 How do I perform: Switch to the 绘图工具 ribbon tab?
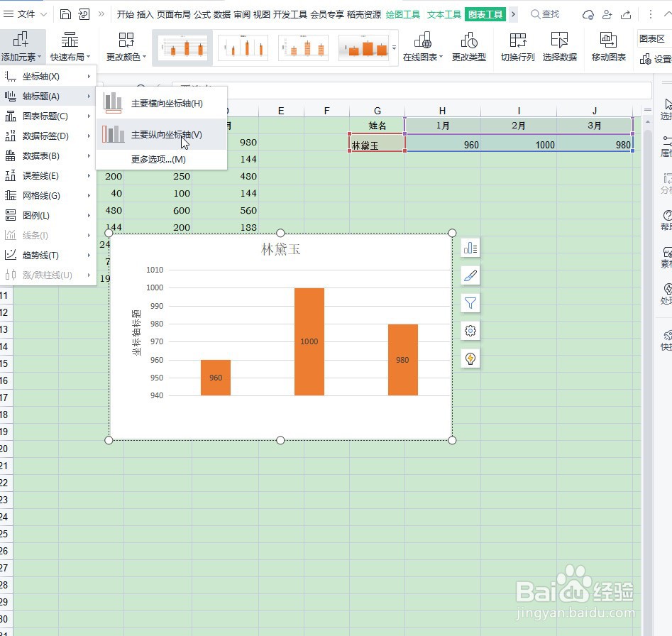click(403, 15)
